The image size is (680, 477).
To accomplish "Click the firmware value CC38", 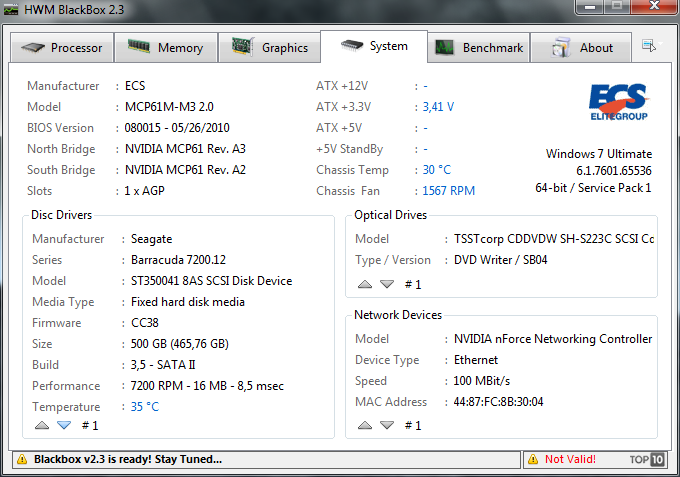I will 145,323.
